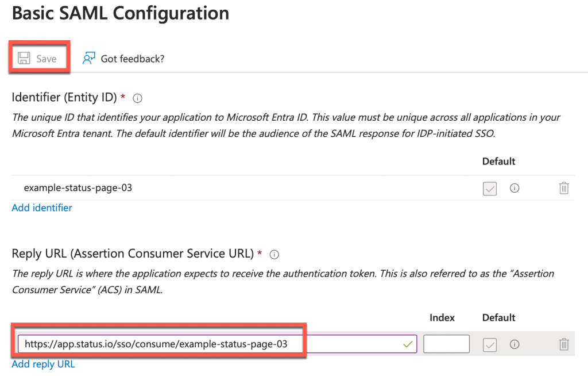Toggle the Default checkbox for the reply URL
This screenshot has height=376, width=588.
(x=490, y=343)
